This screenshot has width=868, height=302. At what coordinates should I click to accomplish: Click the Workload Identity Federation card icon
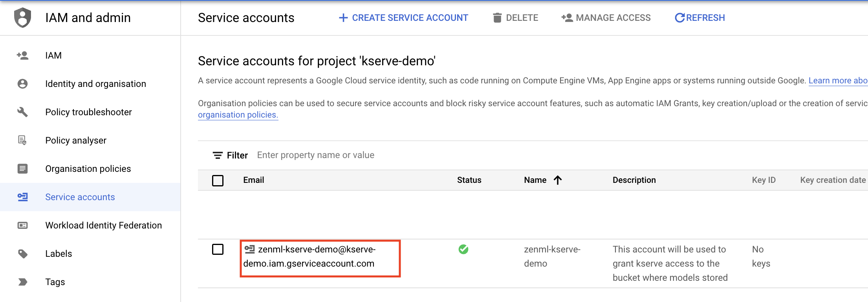point(22,225)
